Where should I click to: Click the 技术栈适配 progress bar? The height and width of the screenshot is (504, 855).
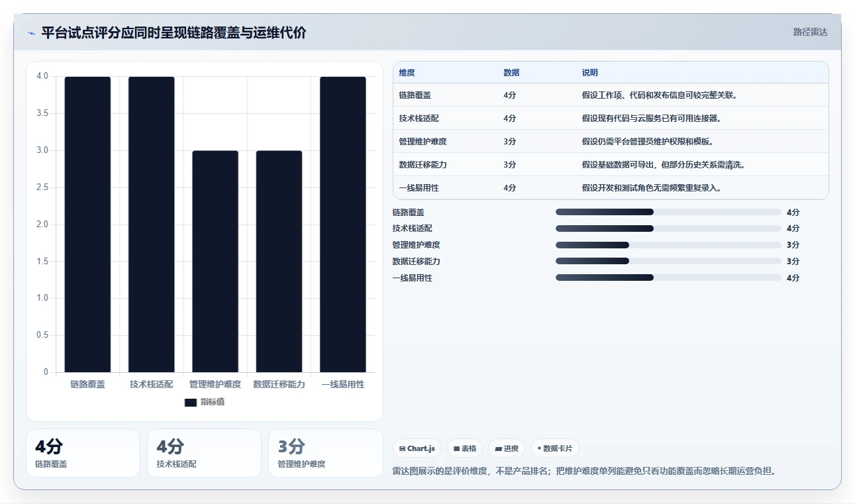[668, 228]
